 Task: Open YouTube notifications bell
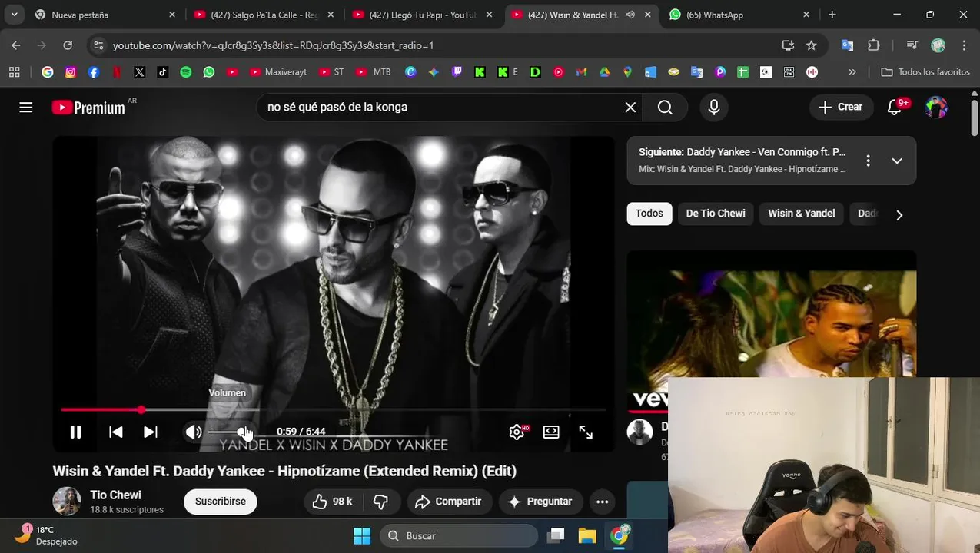tap(895, 107)
